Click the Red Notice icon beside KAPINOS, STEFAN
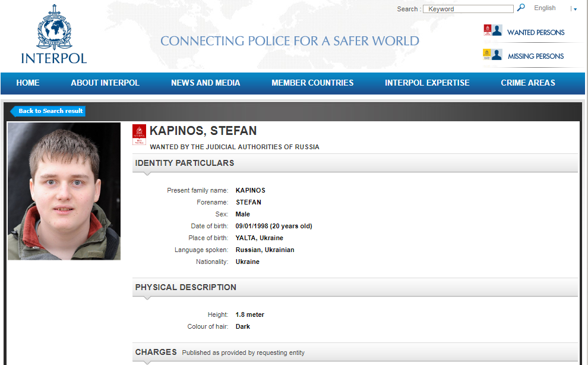 (139, 135)
